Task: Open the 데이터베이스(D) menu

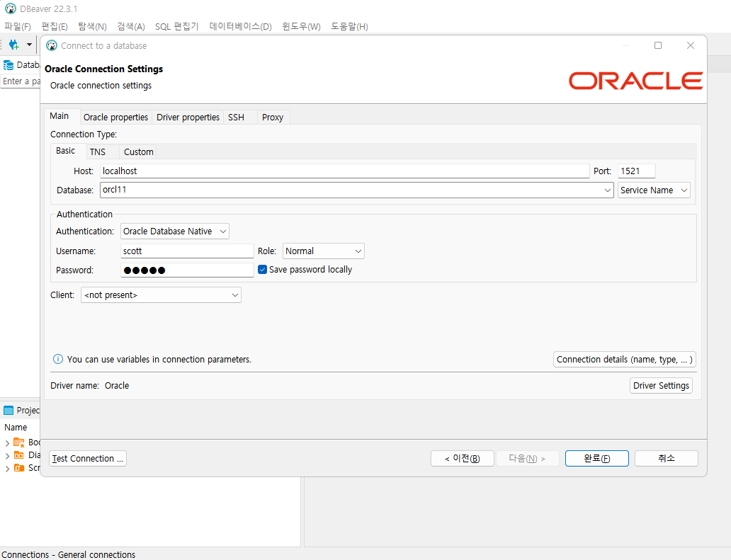Action: [241, 27]
